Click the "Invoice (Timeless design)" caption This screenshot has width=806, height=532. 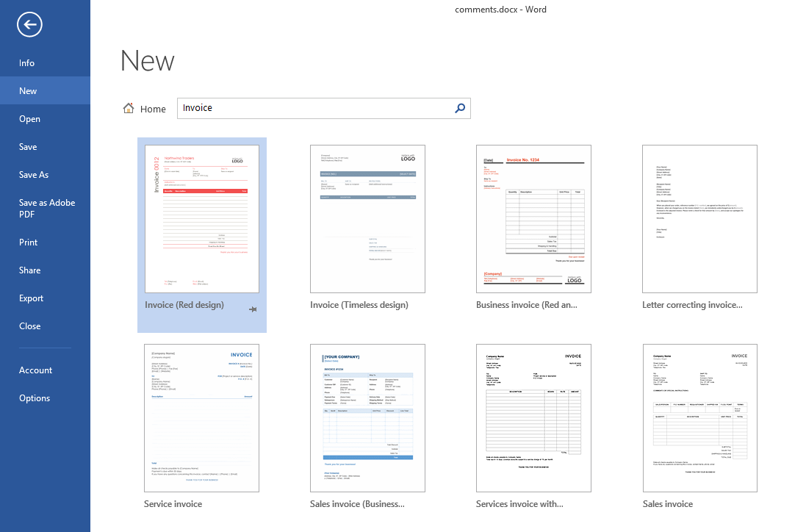click(359, 305)
